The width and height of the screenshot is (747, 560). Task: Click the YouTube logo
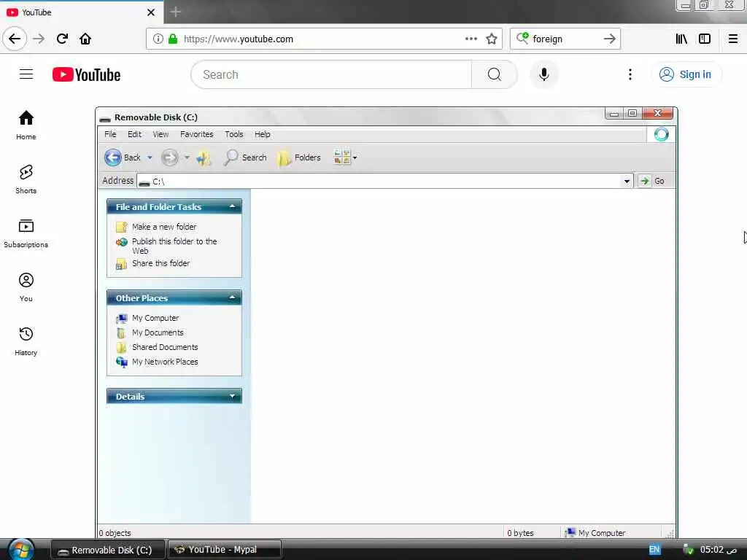point(86,75)
